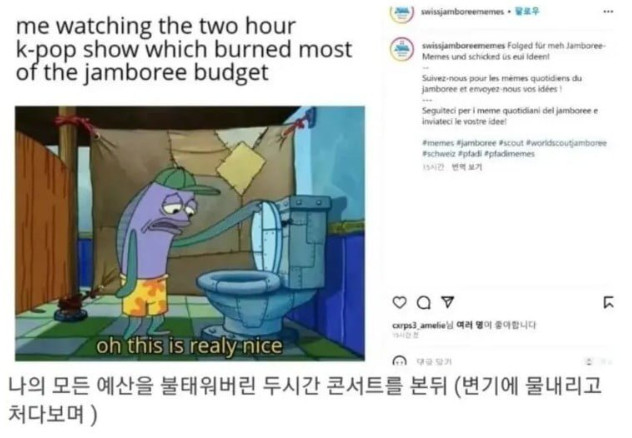Click the swissjamboreememes avatar in the post header
Screen dimensions: 632x438
[402, 13]
